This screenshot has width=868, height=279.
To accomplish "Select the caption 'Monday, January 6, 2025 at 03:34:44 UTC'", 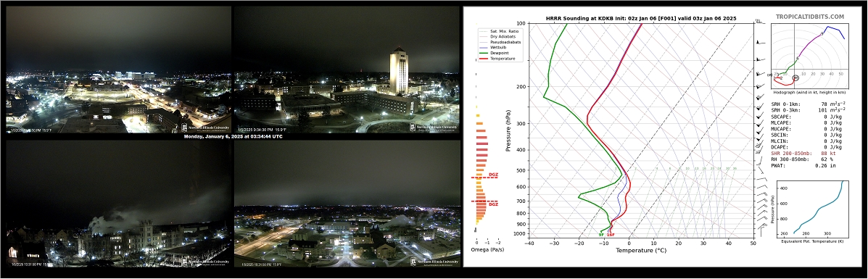I will (x=233, y=137).
